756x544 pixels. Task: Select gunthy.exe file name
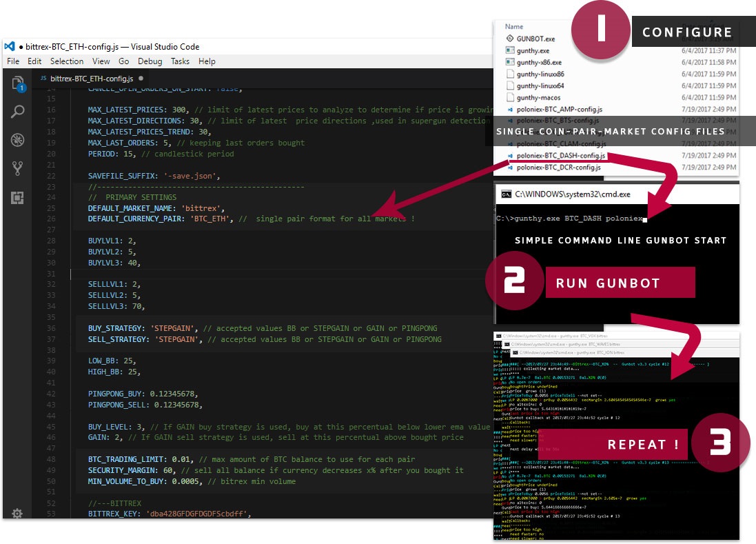click(x=533, y=50)
